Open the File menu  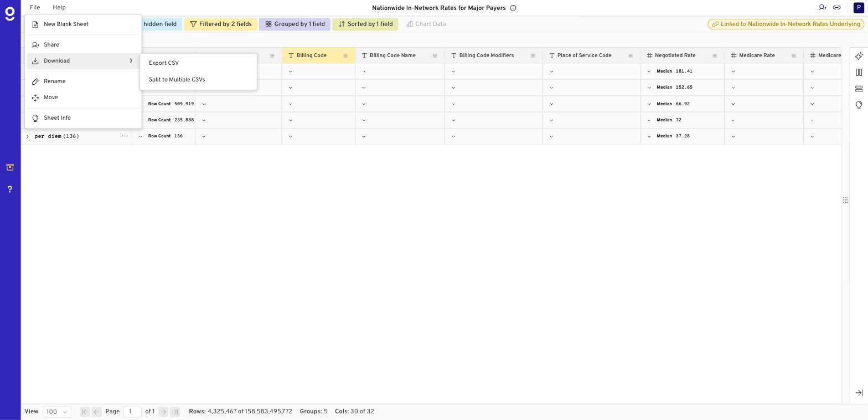35,8
